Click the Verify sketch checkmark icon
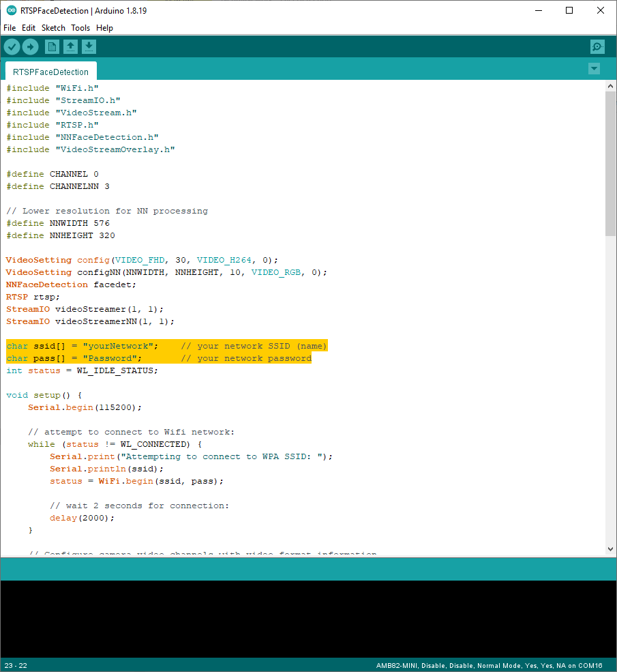The image size is (617, 672). pyautogui.click(x=12, y=47)
